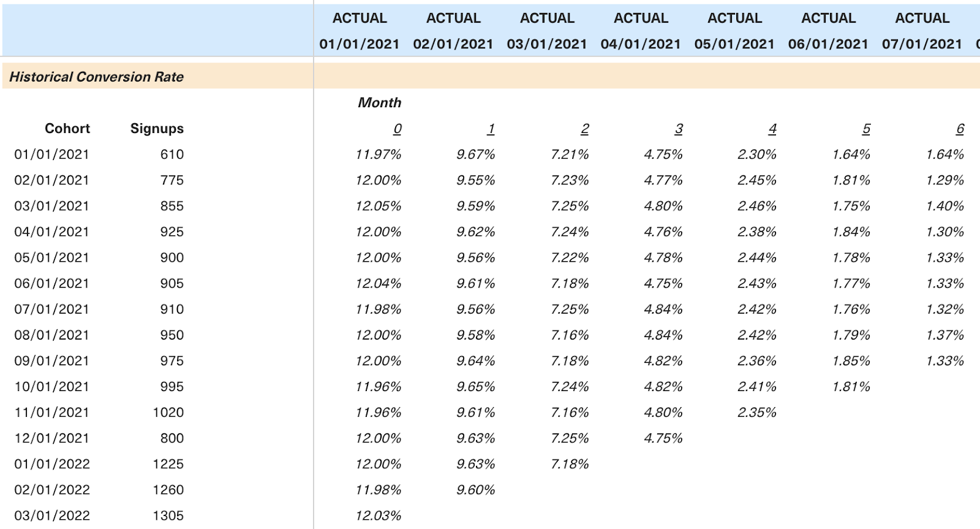The width and height of the screenshot is (980, 529).
Task: Select the 12.05% cell for March cohort
Action: pos(379,206)
